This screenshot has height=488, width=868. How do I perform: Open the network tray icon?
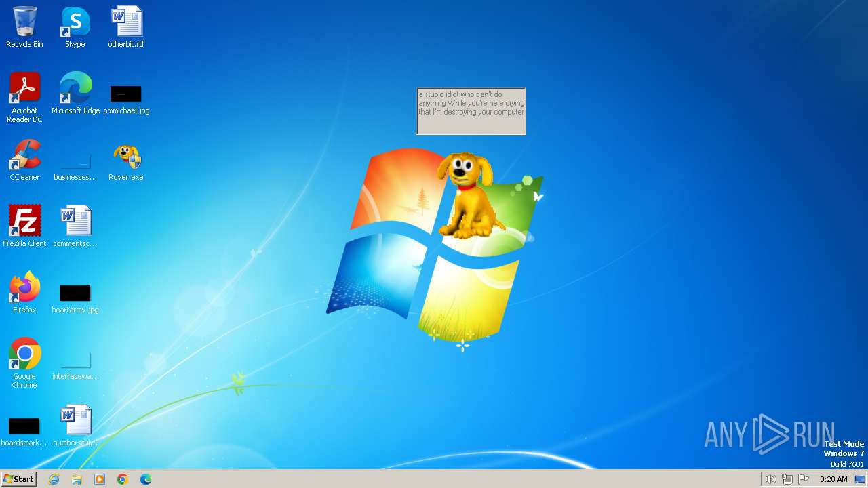click(x=787, y=479)
